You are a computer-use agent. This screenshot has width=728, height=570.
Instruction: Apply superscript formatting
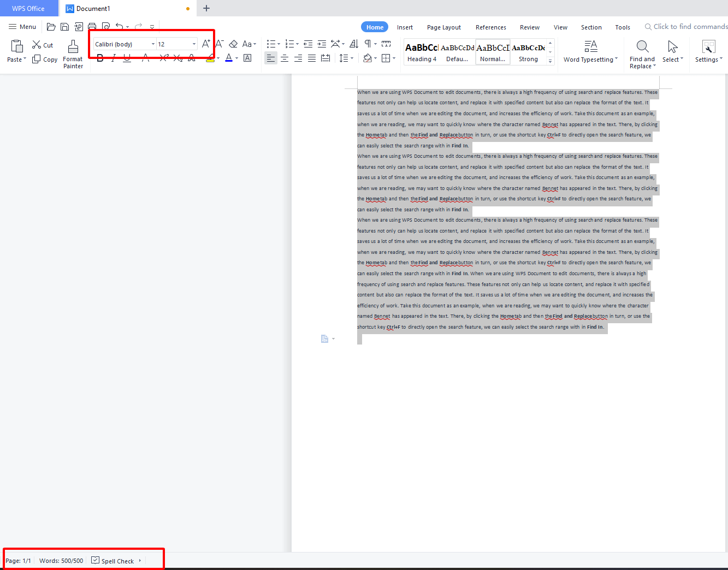click(163, 58)
